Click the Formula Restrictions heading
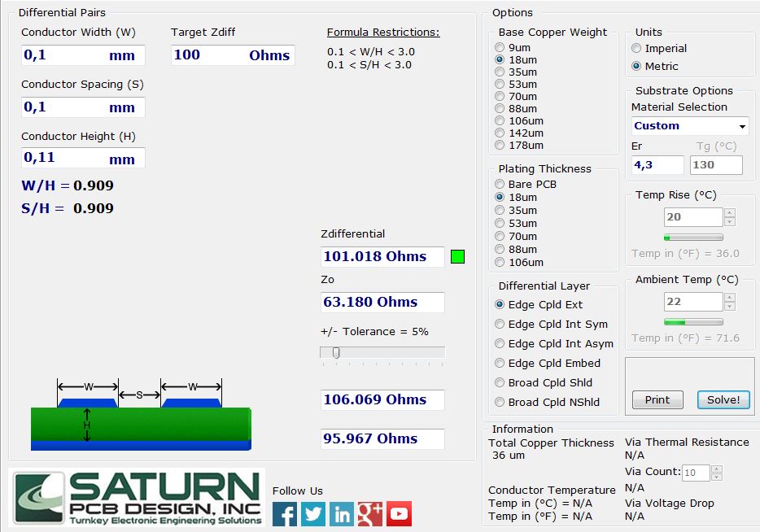The height and width of the screenshot is (532, 760). tap(383, 33)
